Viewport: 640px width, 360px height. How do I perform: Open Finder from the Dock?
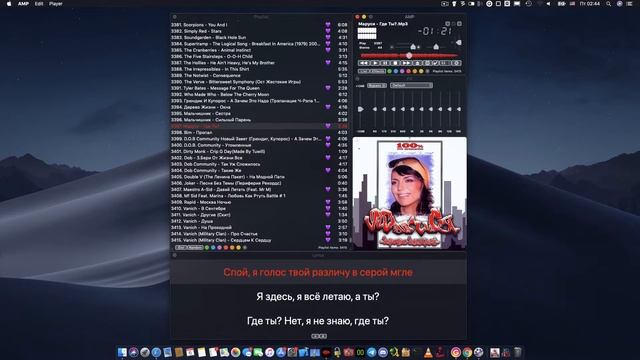coord(122,352)
